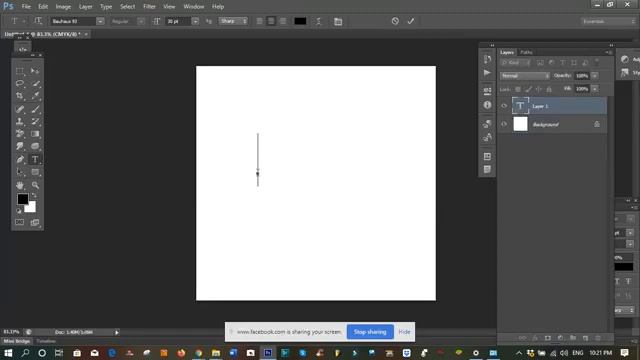Center align text
640x360 pixels.
click(x=271, y=21)
